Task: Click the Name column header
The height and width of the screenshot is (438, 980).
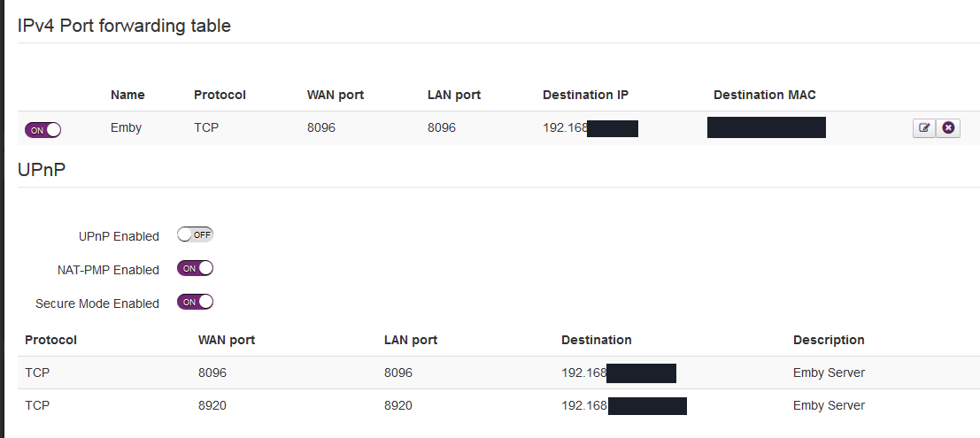Action: point(127,95)
